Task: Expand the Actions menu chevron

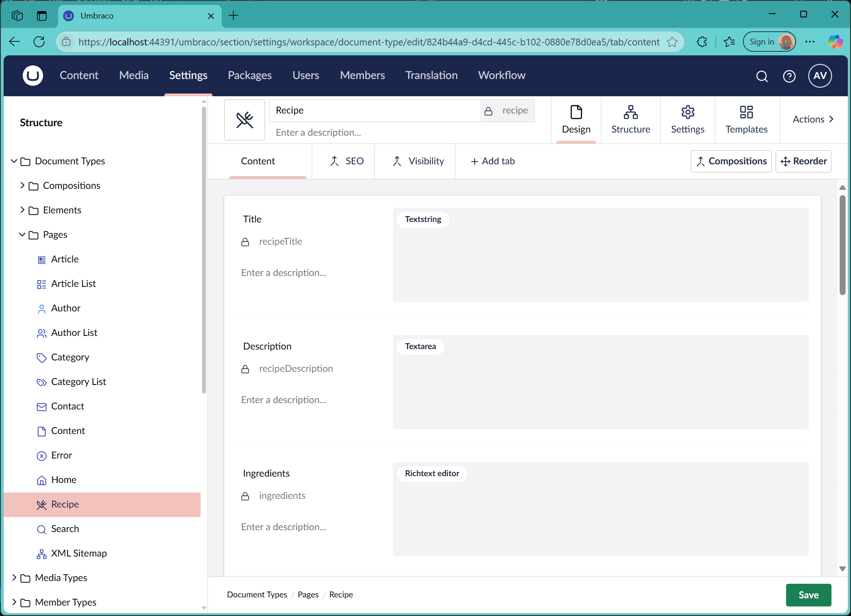Action: pos(831,119)
